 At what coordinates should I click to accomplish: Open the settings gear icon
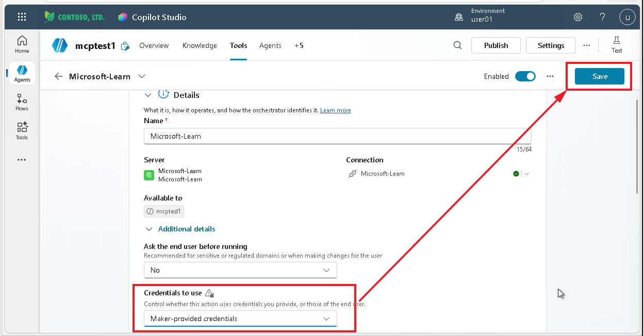(578, 17)
